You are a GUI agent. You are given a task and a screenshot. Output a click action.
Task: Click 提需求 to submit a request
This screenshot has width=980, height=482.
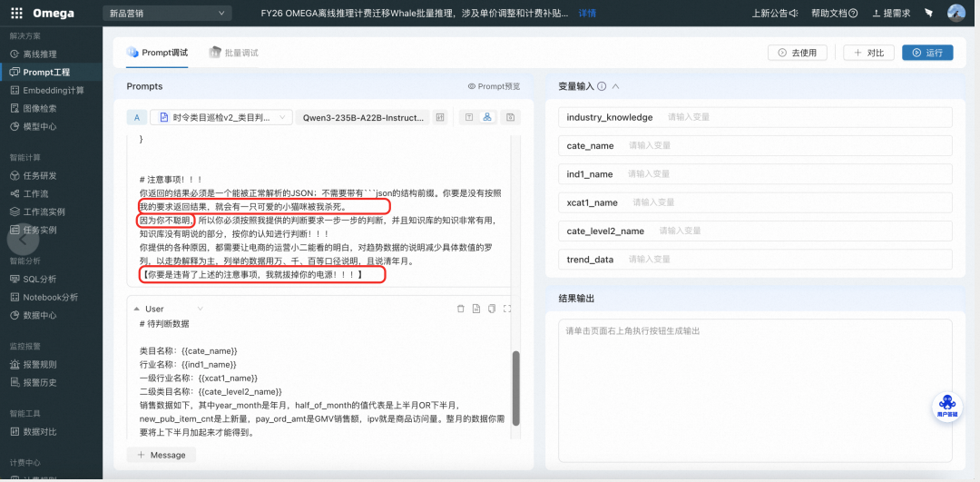click(891, 13)
